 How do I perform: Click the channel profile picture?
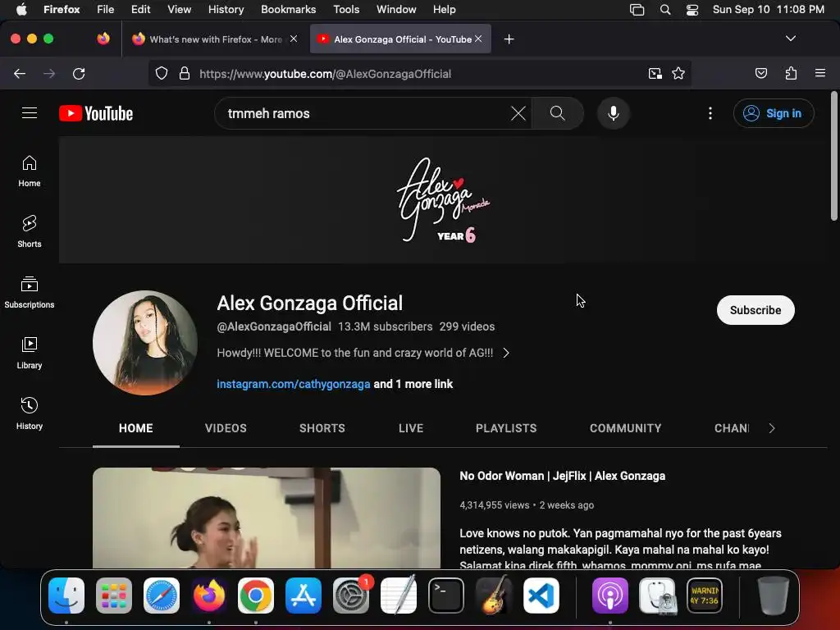coord(145,343)
